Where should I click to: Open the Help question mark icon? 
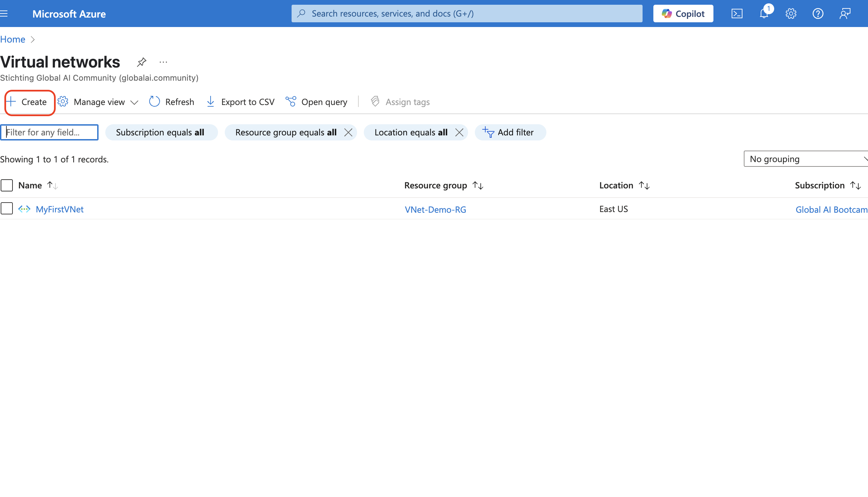818,14
